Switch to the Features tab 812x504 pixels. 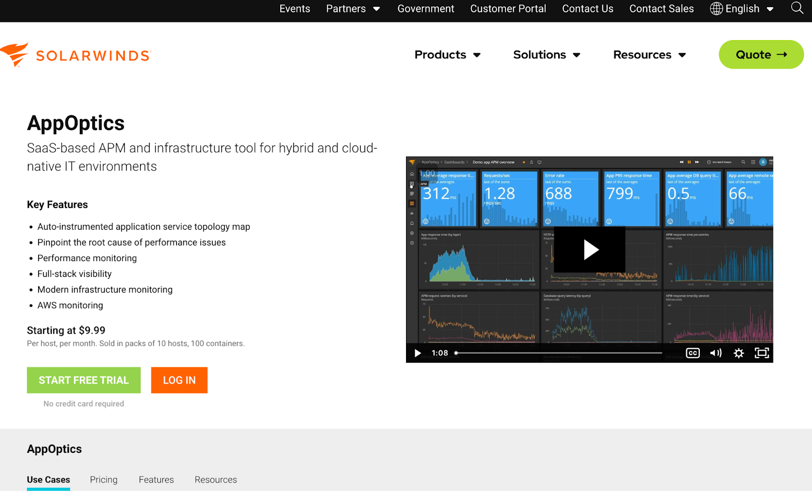point(156,480)
